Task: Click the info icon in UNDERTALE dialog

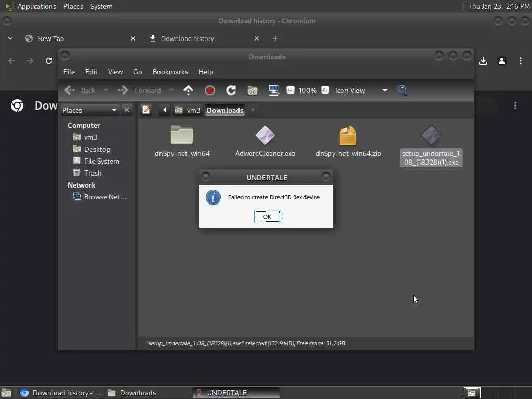Action: click(213, 197)
